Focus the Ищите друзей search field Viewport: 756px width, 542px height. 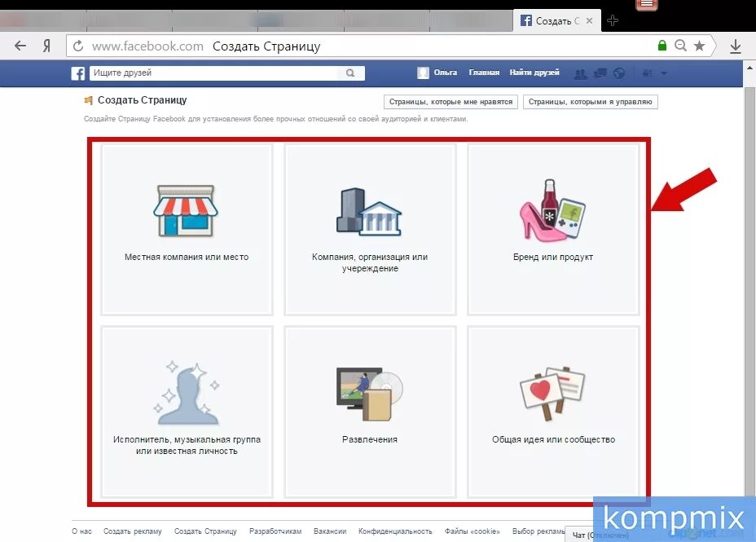point(214,73)
